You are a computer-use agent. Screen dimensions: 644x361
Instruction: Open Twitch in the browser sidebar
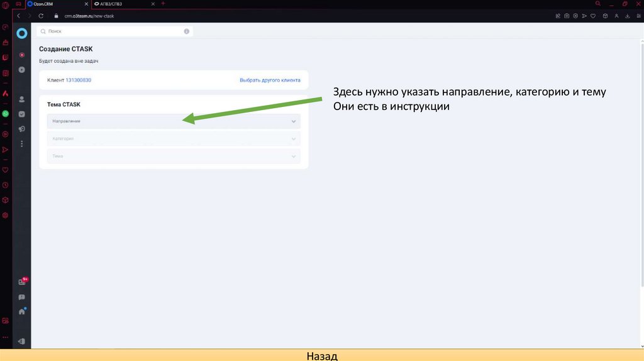coord(5,57)
